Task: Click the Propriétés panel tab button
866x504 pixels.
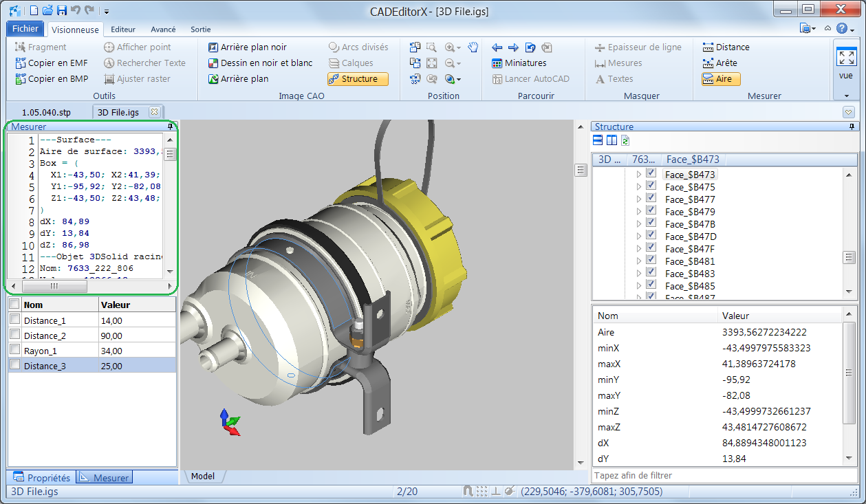Action: pos(42,478)
